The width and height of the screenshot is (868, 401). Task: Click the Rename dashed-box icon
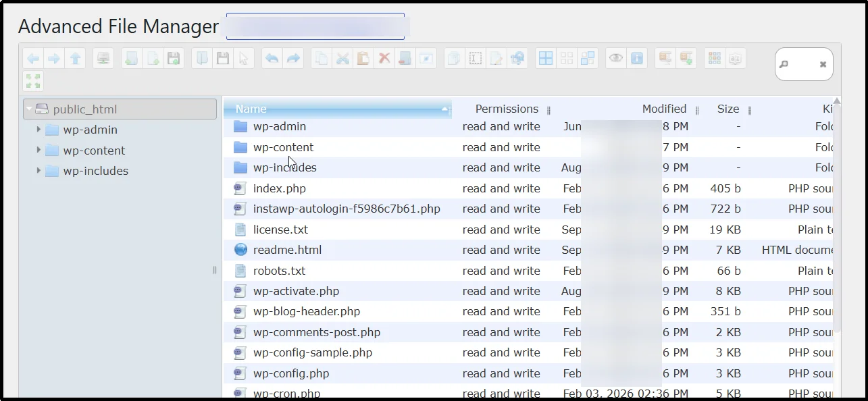pyautogui.click(x=476, y=59)
